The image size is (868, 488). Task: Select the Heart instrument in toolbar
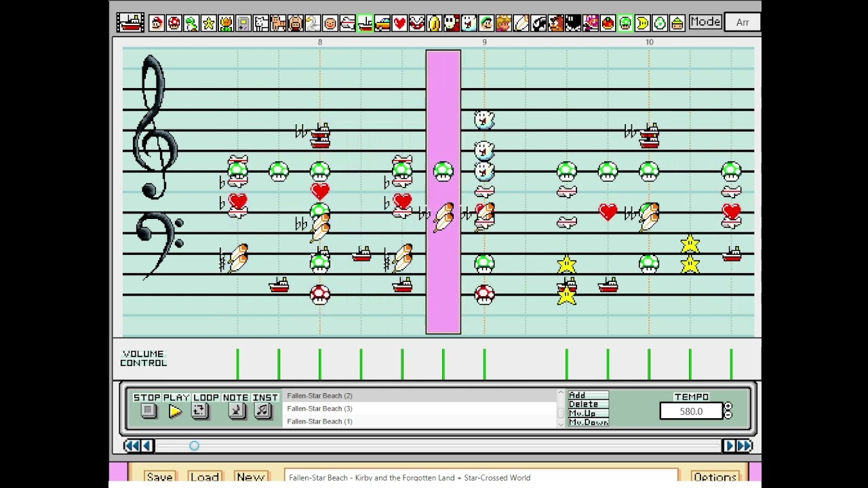click(x=399, y=23)
